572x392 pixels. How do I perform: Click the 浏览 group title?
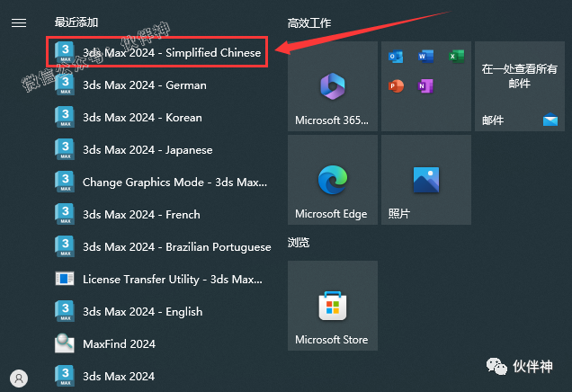click(299, 243)
